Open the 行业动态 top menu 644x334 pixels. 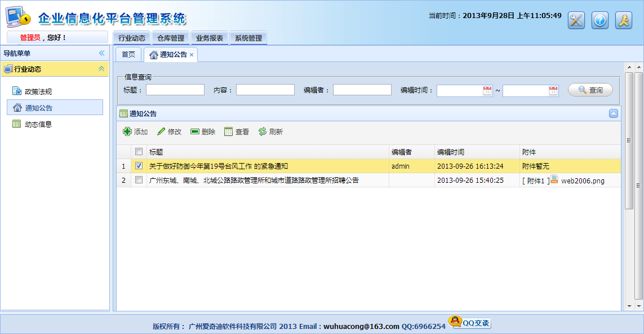132,38
